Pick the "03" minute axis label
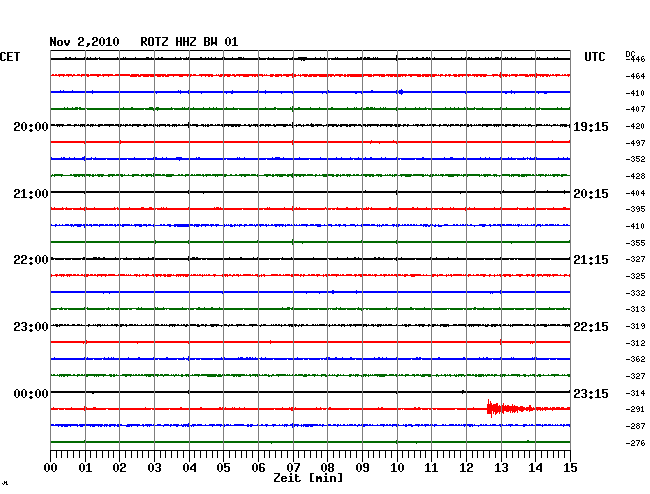The height and width of the screenshot is (494, 650). pyautogui.click(x=154, y=468)
